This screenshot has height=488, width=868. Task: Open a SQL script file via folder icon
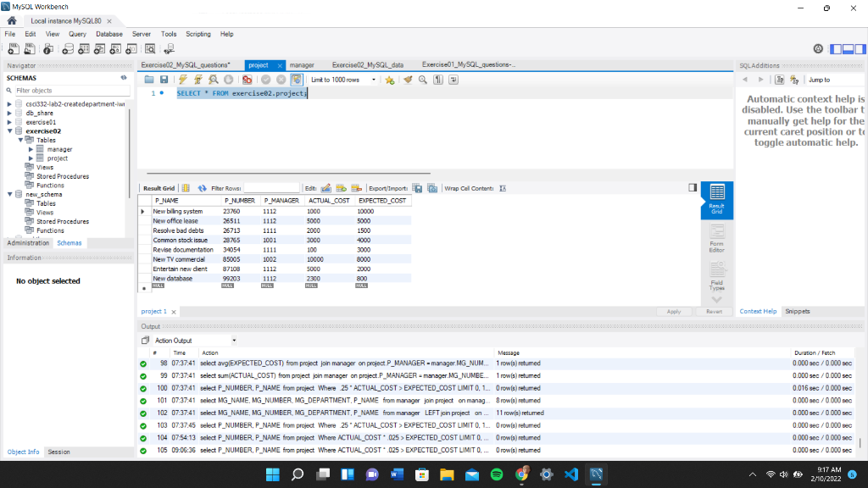[150, 80]
